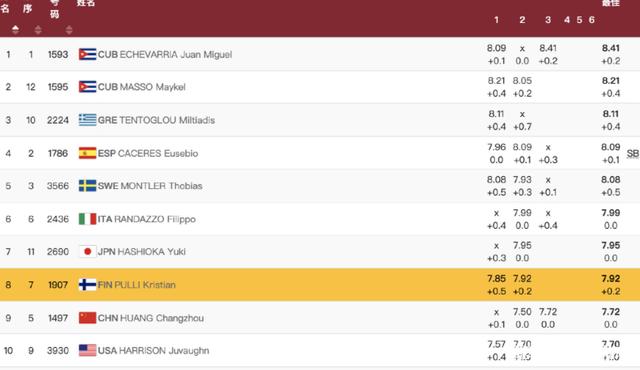
Task: Click the Cuba flag beside MASSO
Action: click(87, 87)
